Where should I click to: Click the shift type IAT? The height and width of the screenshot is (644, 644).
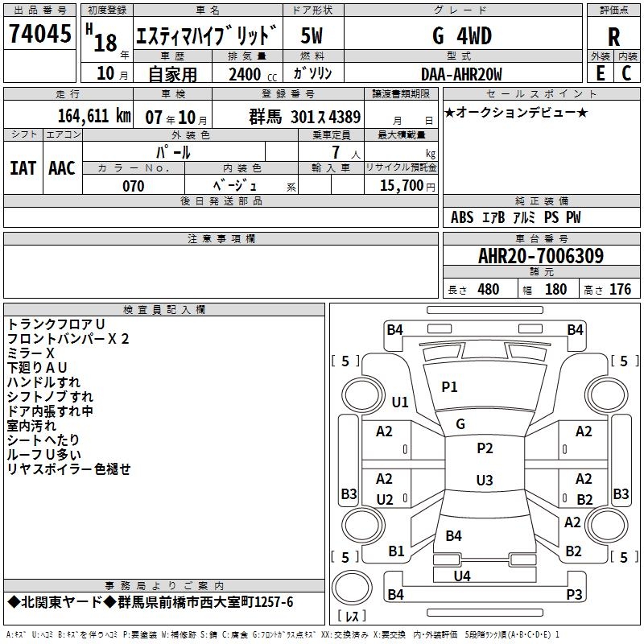(x=23, y=168)
